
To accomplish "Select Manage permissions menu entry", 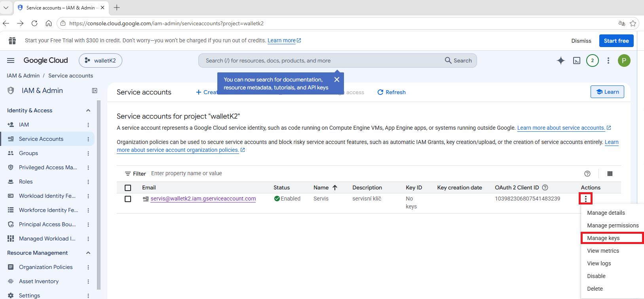I will [x=613, y=225].
